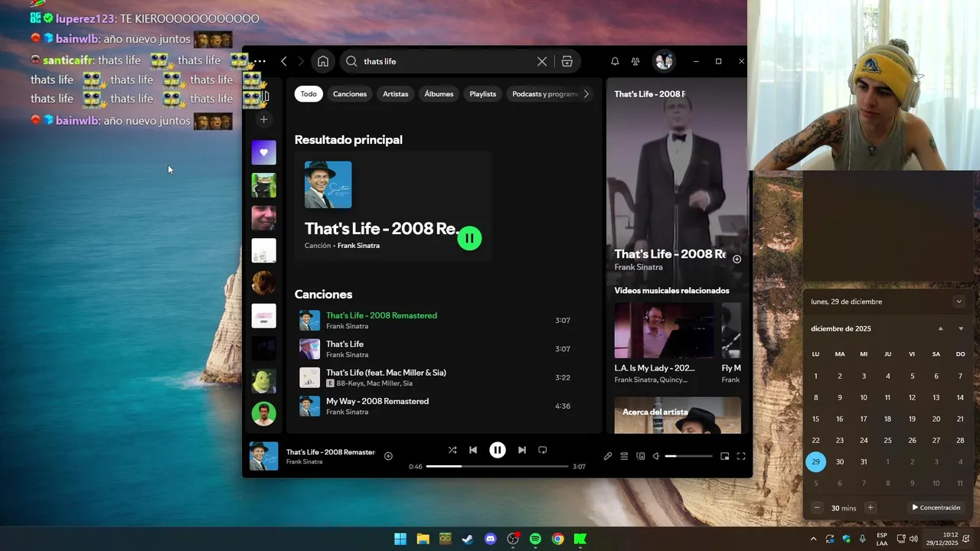
Task: Open Spotify miniplayer icon
Action: (x=725, y=456)
